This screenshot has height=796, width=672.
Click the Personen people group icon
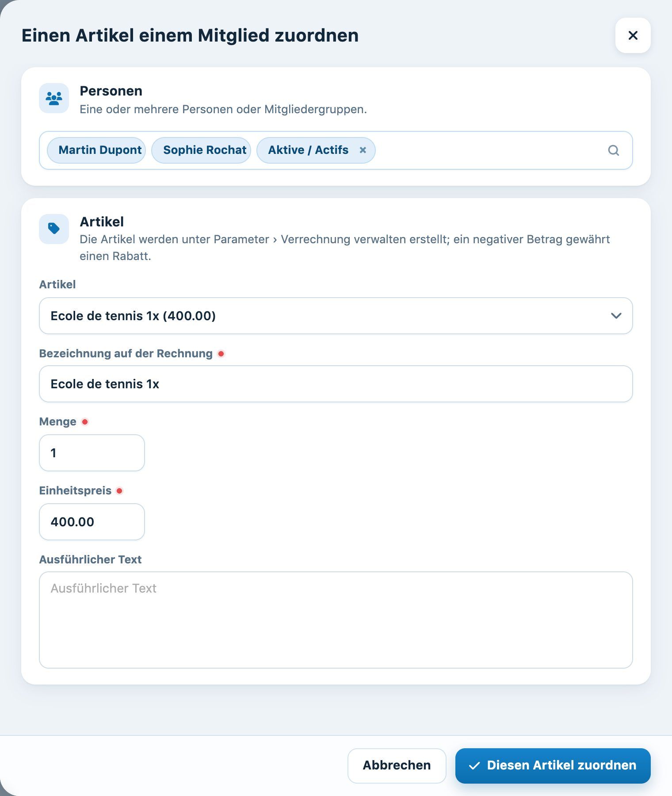point(54,98)
